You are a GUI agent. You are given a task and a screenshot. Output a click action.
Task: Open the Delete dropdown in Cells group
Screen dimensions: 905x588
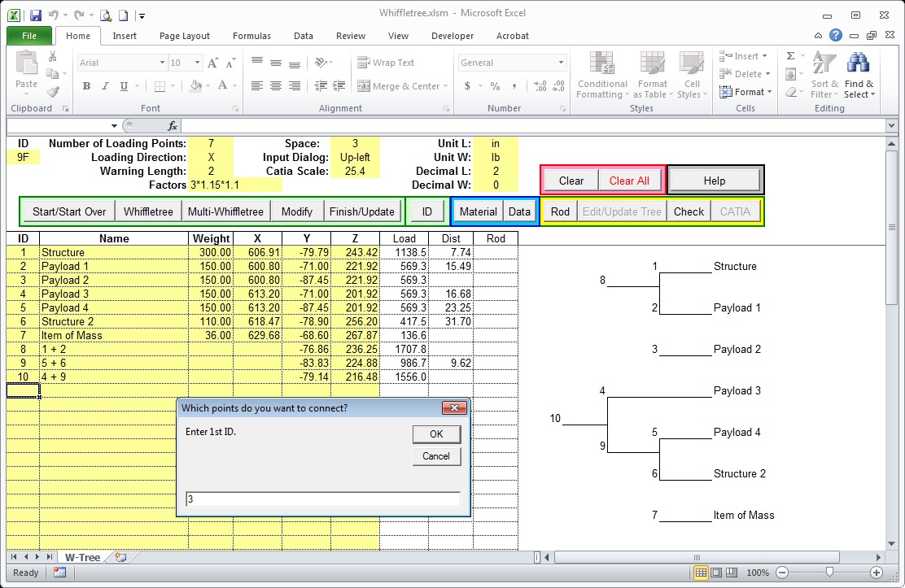click(745, 74)
